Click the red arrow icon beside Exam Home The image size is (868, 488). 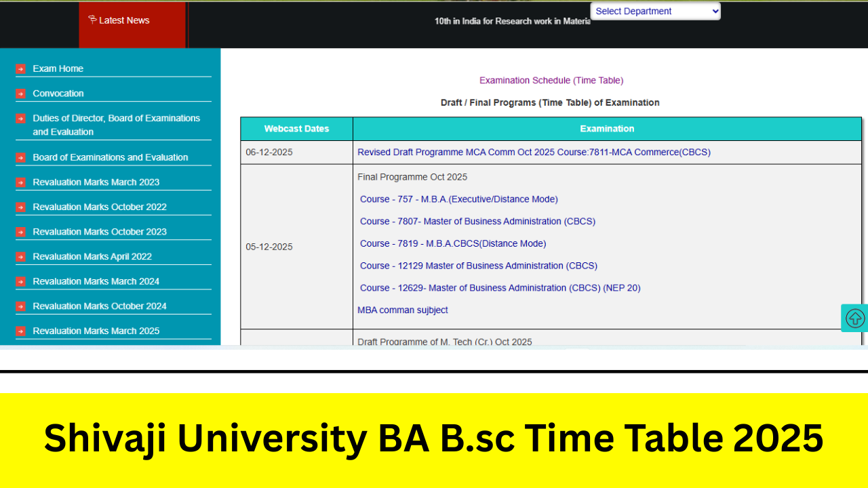tap(21, 68)
